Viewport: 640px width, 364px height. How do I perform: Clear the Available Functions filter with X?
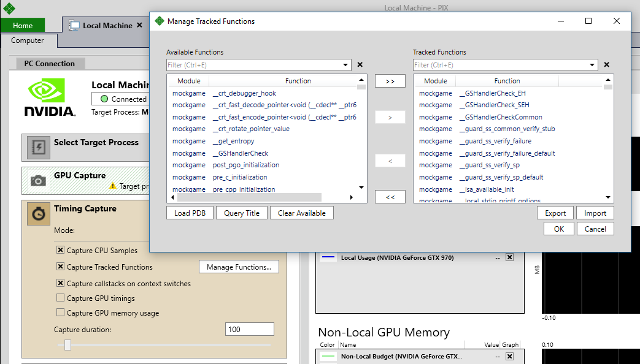(360, 65)
